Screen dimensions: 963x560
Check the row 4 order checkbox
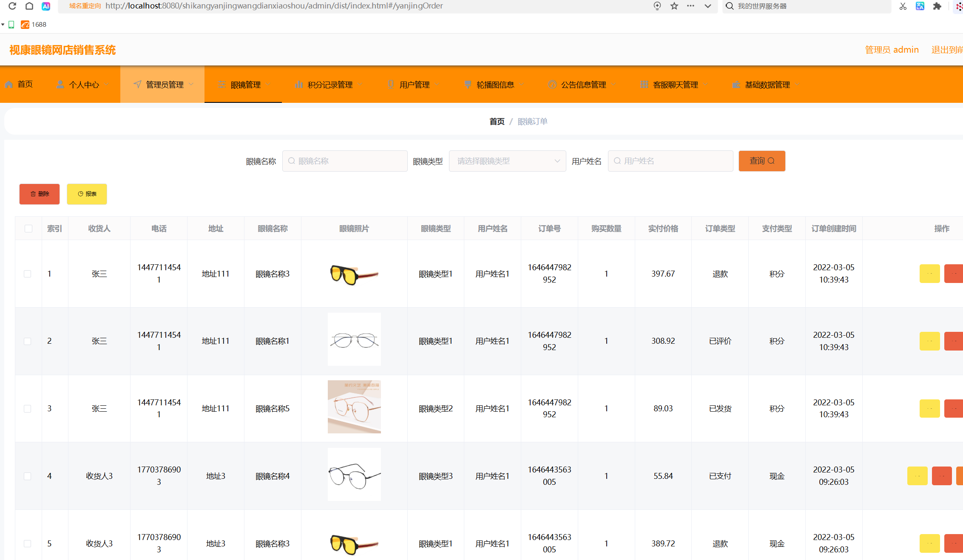[28, 476]
